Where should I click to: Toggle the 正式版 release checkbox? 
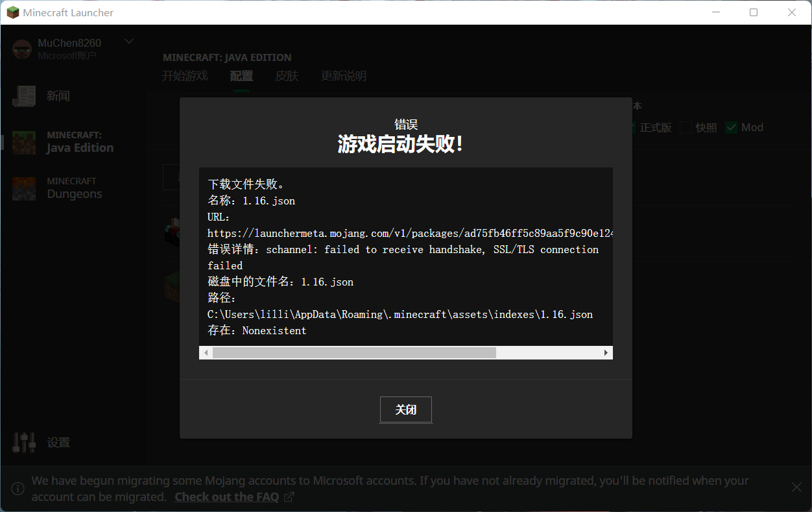634,127
